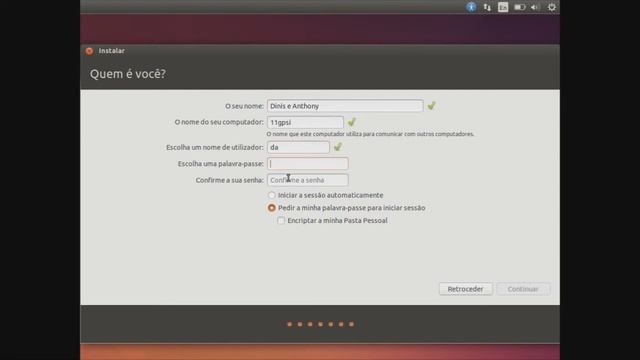Open the keyboard layout indicator
640x360 pixels.
point(503,7)
